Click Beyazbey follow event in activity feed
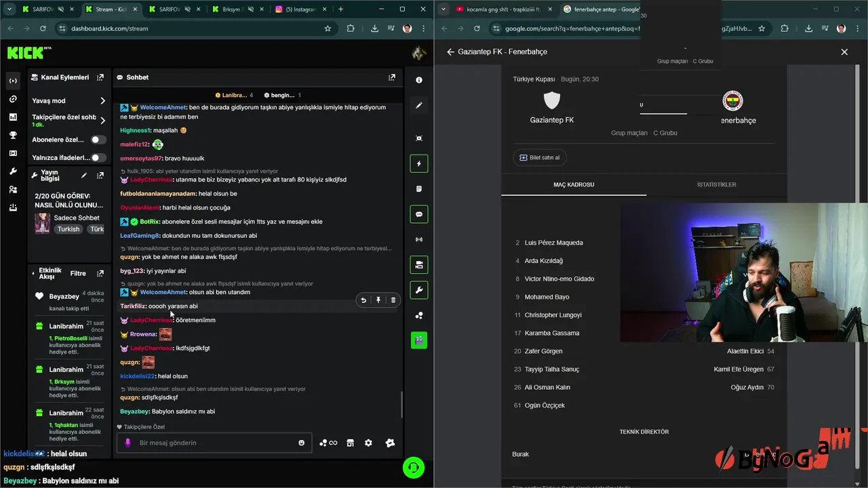868x488 pixels. click(x=71, y=302)
